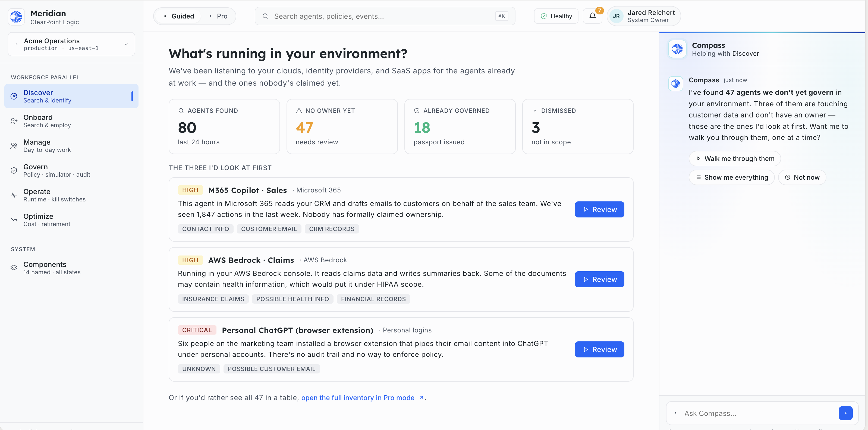Click the Components layers icon
The image size is (868, 430).
(x=14, y=268)
